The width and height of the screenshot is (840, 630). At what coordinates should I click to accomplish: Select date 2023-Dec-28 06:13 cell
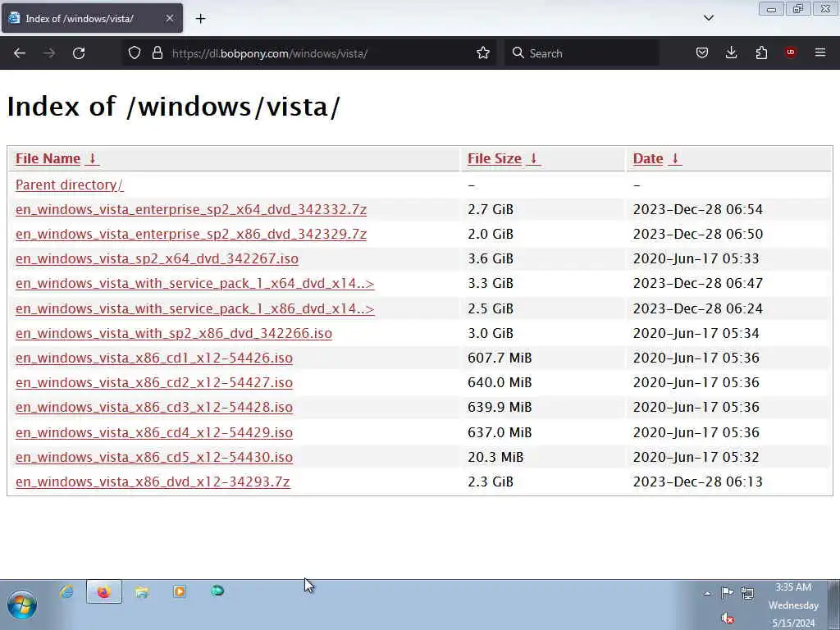(x=697, y=482)
